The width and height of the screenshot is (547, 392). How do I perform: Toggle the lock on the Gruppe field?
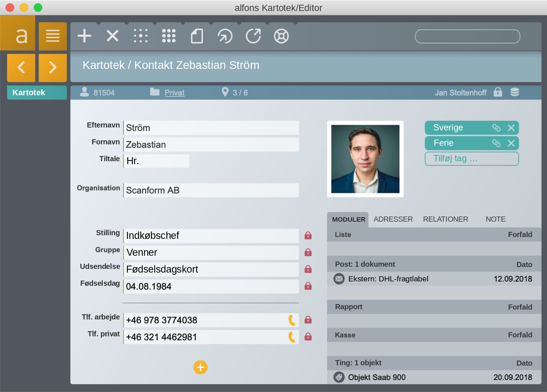[x=308, y=252]
